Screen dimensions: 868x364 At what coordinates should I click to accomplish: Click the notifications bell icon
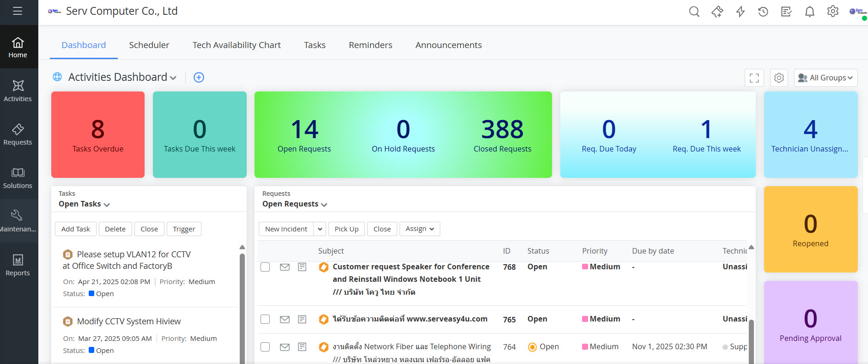pyautogui.click(x=809, y=12)
